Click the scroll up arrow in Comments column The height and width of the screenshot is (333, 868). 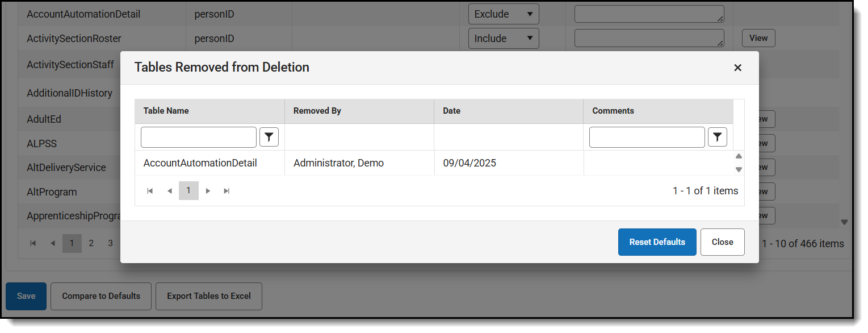(739, 156)
